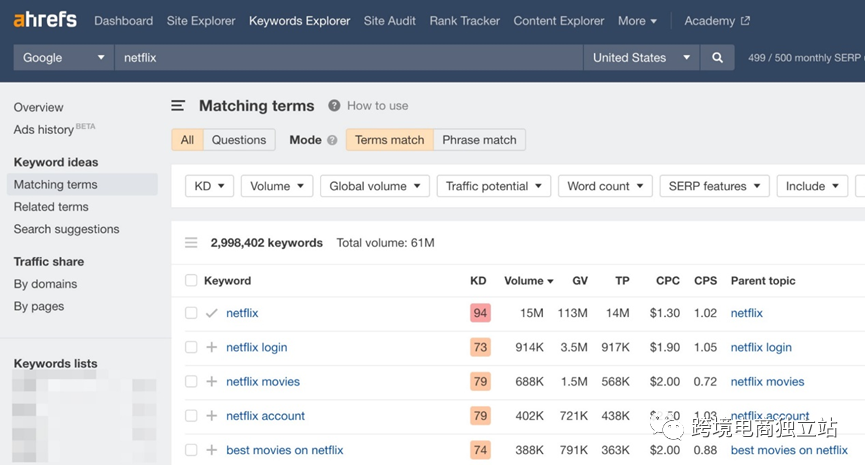The height and width of the screenshot is (465, 865).
Task: Open Keywords Explorer in top navigation
Action: tap(300, 21)
